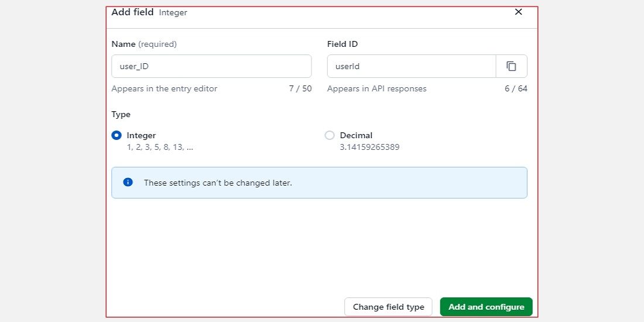Choose the Decimal radio button
The height and width of the screenshot is (322, 644).
click(330, 135)
